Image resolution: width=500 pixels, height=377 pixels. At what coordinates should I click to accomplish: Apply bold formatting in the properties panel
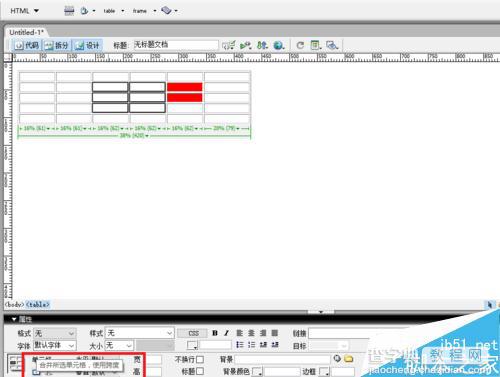click(215, 333)
